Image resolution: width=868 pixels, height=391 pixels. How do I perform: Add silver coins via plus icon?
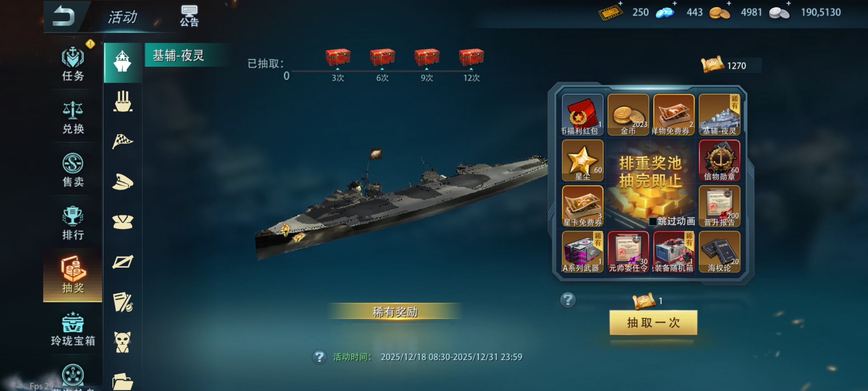click(788, 3)
